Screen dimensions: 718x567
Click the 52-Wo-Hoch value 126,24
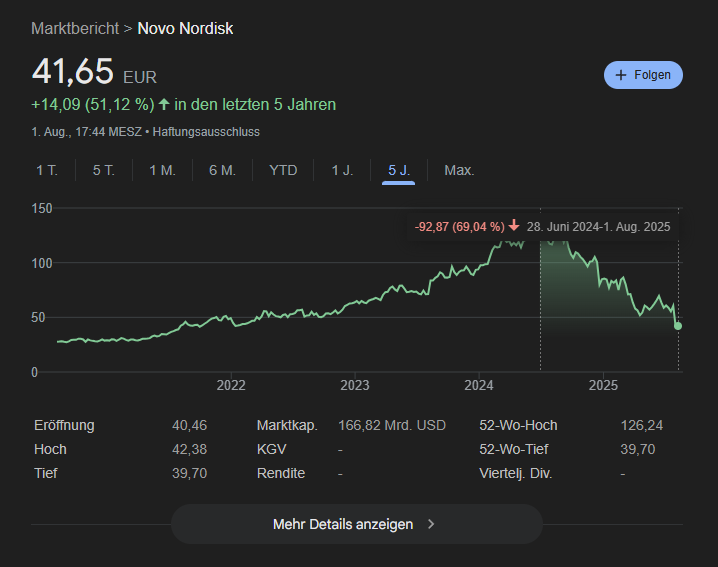[x=642, y=425]
